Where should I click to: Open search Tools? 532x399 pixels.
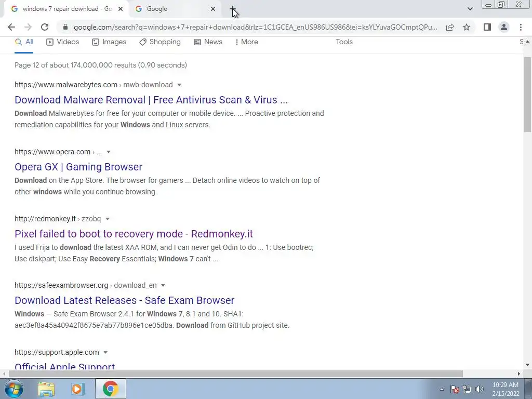[344, 42]
